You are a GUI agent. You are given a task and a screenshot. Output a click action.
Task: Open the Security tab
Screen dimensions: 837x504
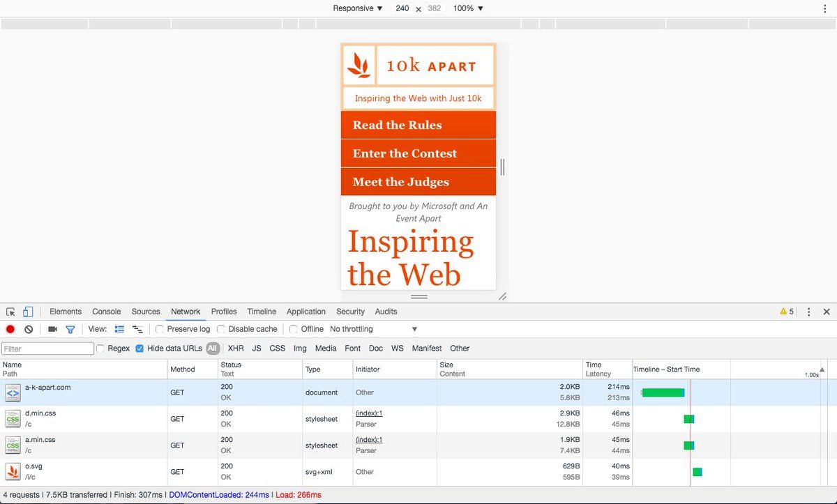point(350,312)
